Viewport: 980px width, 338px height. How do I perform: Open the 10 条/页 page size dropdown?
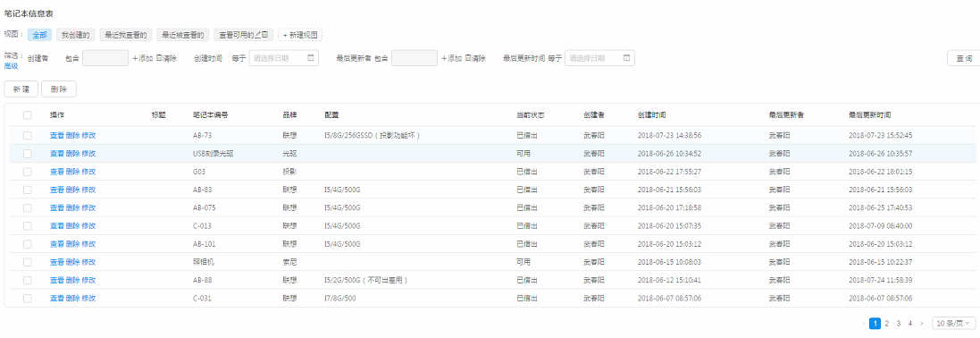coord(954,323)
